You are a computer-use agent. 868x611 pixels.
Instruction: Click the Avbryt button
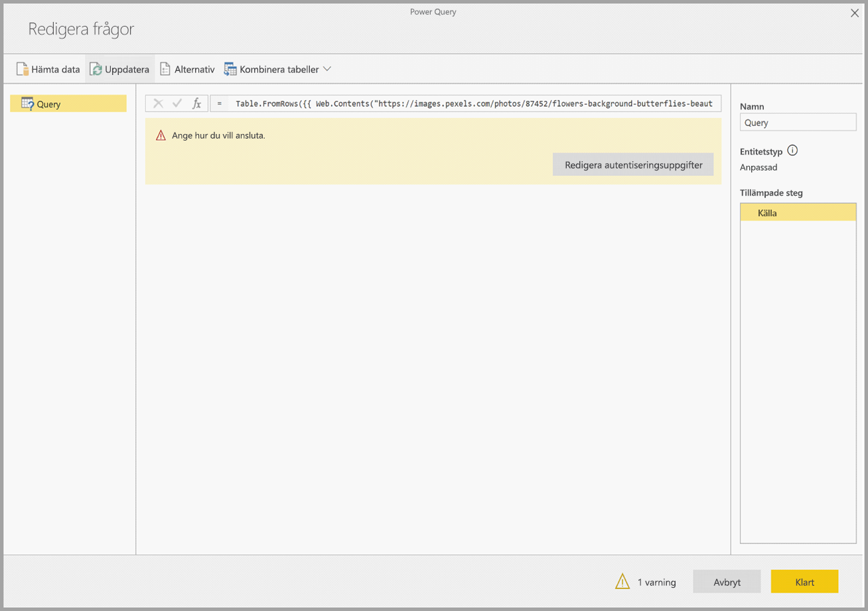[x=727, y=582]
